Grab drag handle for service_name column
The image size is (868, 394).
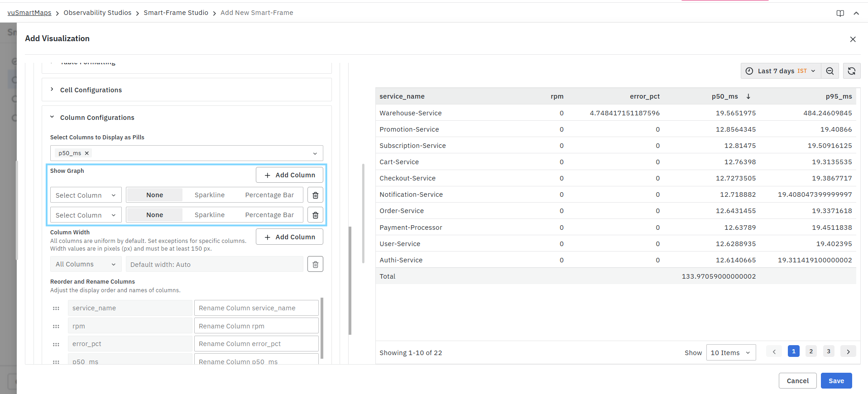[x=56, y=309]
